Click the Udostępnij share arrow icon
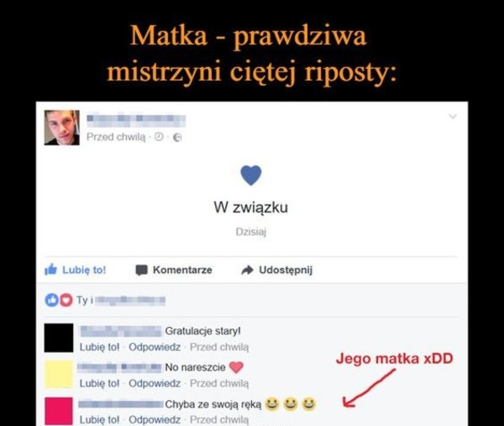 [x=247, y=270]
